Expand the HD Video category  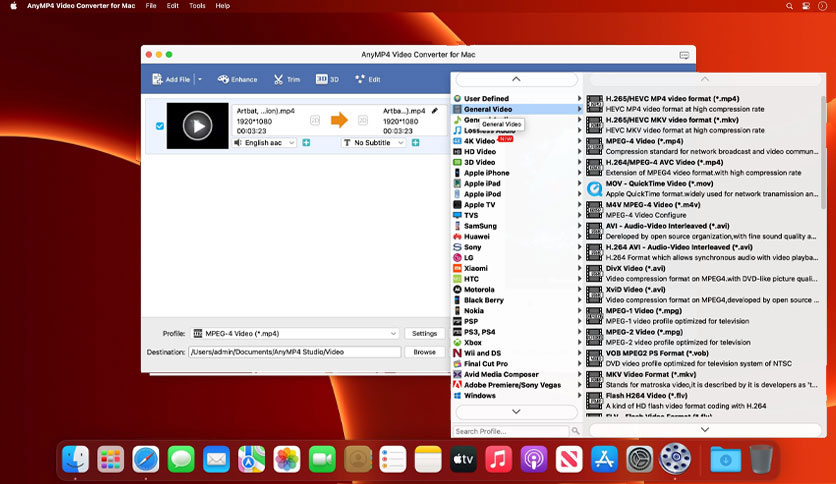pyautogui.click(x=517, y=152)
